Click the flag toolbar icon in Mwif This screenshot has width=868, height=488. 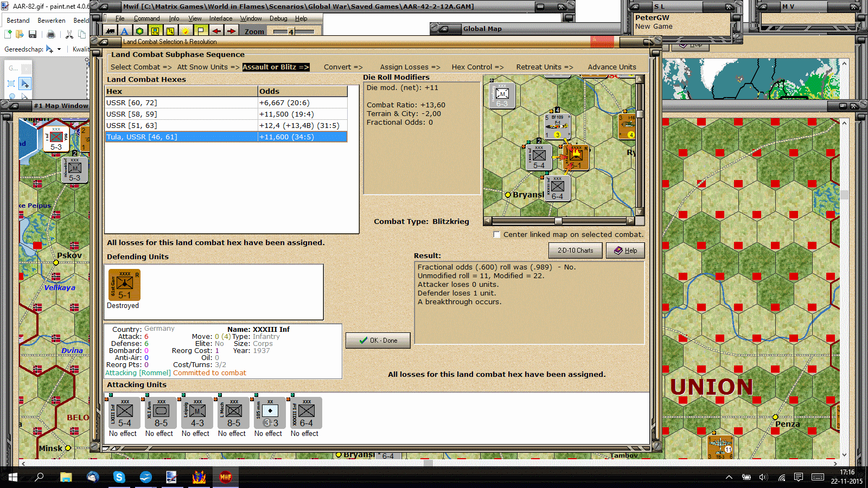pos(201,31)
